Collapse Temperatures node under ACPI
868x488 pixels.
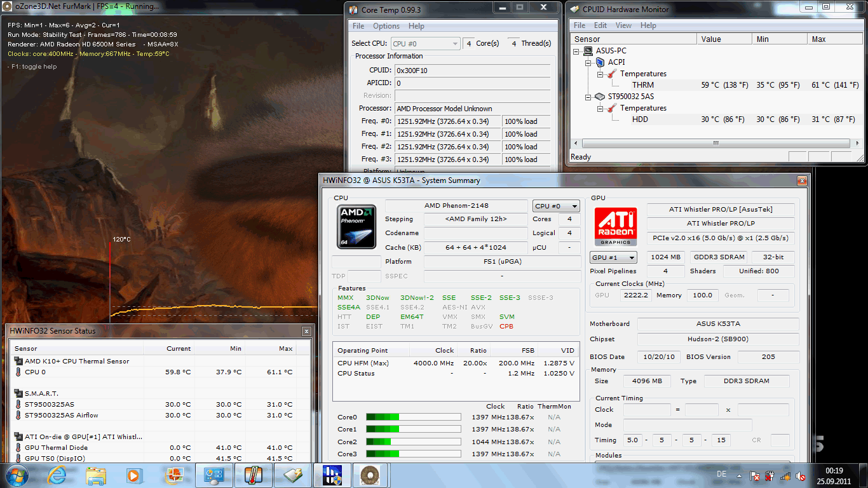pyautogui.click(x=600, y=74)
